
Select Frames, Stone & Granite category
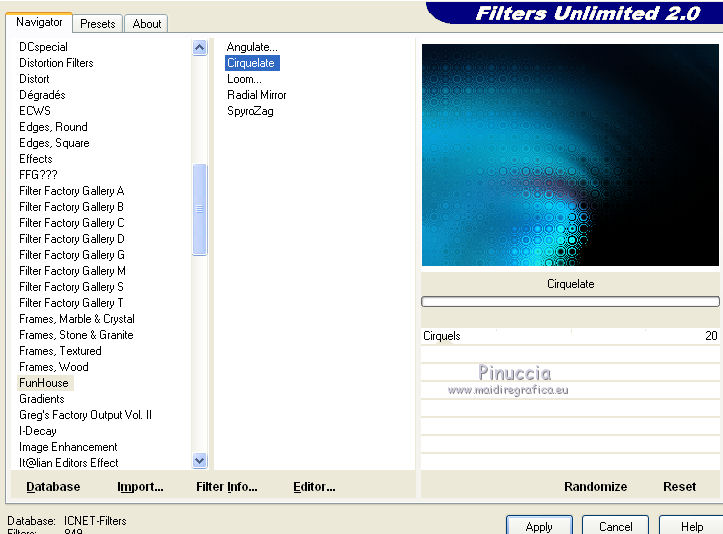point(77,335)
